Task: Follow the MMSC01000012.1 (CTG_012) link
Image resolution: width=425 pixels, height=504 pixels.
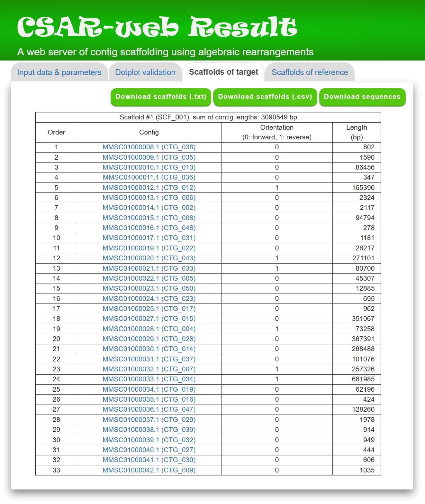Action: pos(149,188)
